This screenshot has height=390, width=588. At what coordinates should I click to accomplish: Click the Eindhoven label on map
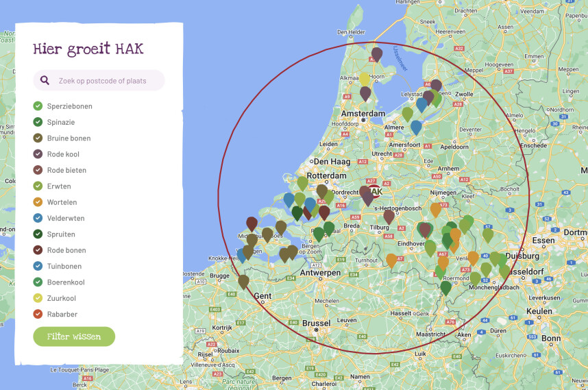pos(411,243)
